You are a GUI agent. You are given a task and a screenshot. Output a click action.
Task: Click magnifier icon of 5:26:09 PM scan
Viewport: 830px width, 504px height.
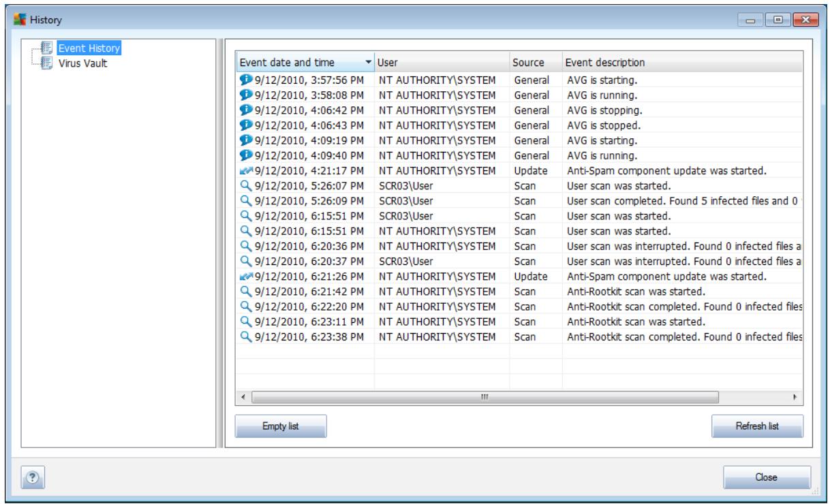(x=246, y=201)
